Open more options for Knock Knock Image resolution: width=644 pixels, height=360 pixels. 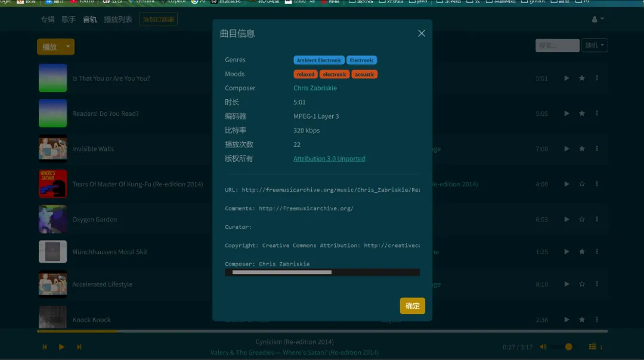pos(597,319)
